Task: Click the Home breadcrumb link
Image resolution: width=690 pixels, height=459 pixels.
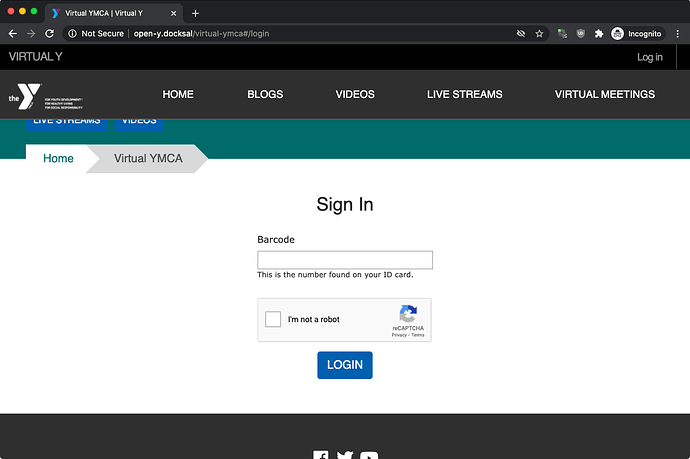Action: pyautogui.click(x=58, y=158)
